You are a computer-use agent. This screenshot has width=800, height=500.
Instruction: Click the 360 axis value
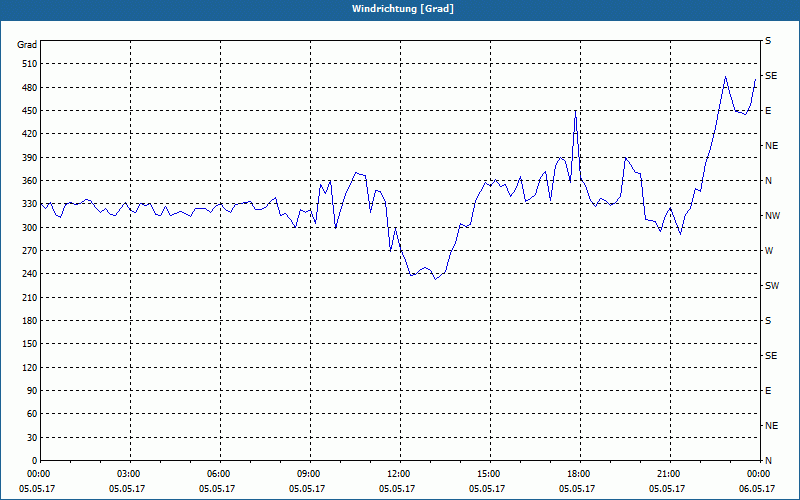tap(29, 181)
